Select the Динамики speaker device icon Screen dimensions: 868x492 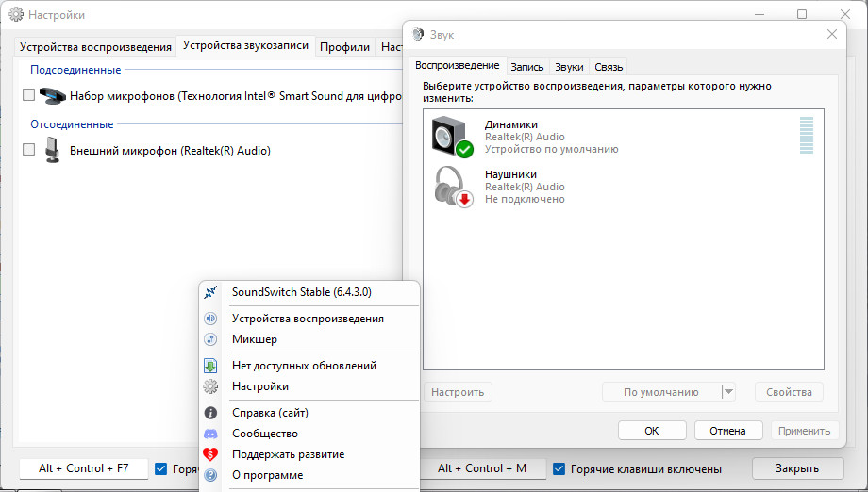(452, 137)
